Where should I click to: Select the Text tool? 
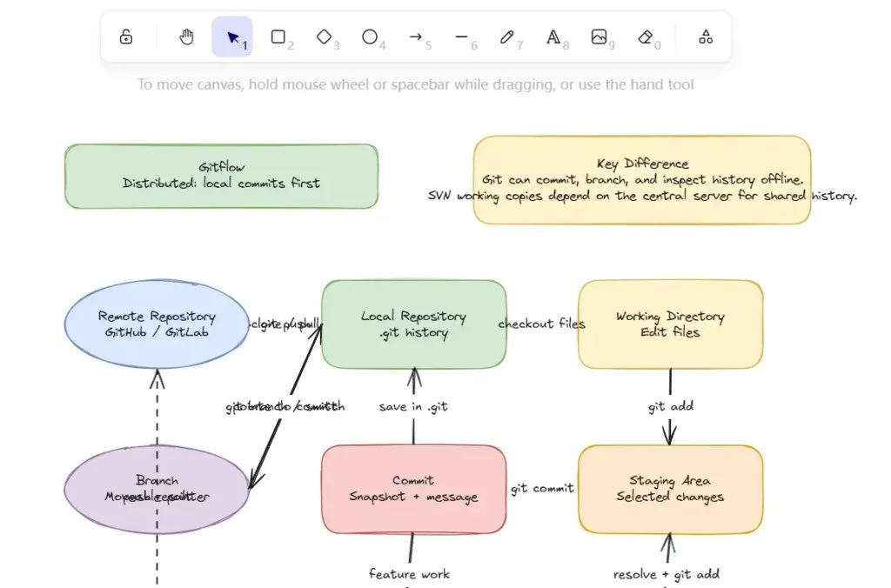553,37
